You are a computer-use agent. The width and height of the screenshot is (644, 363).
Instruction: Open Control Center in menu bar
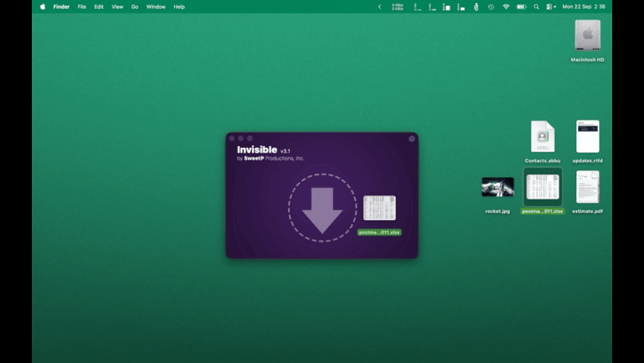[551, 7]
